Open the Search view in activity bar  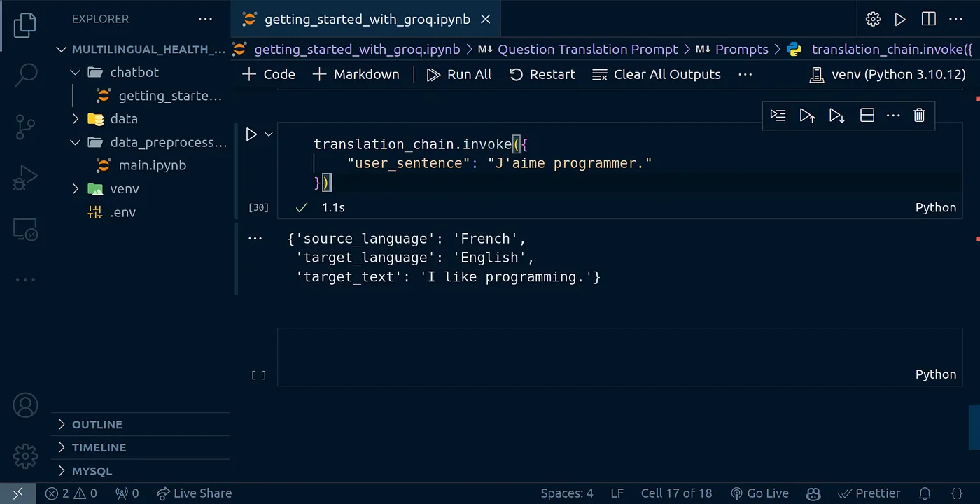point(26,75)
